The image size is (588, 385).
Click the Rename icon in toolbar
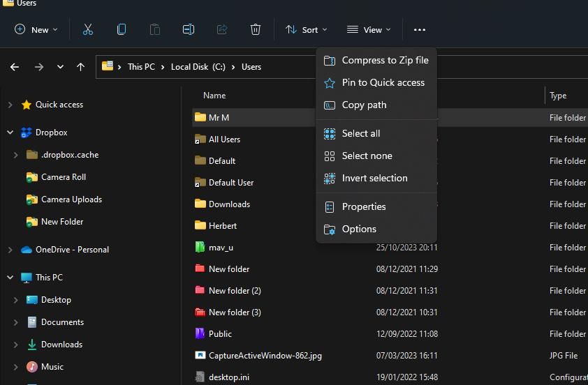[x=188, y=29]
